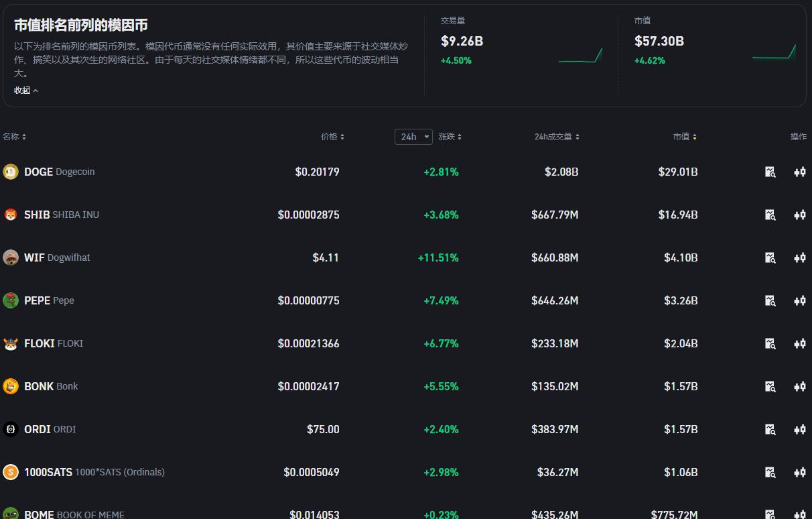Open details icon for 1000SATS row
Screen dimensions: 812x519
pos(770,472)
